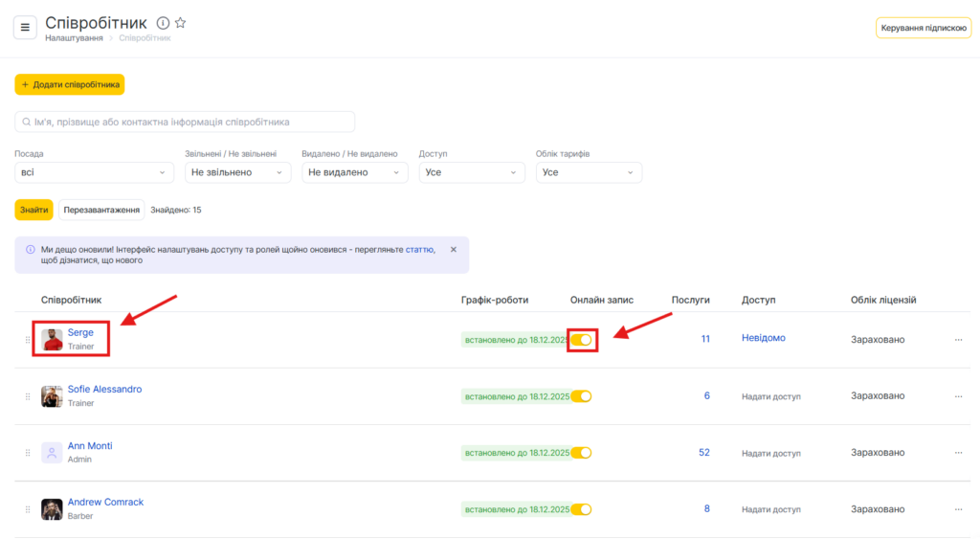Go to Налаштування breadcrumb

[74, 38]
